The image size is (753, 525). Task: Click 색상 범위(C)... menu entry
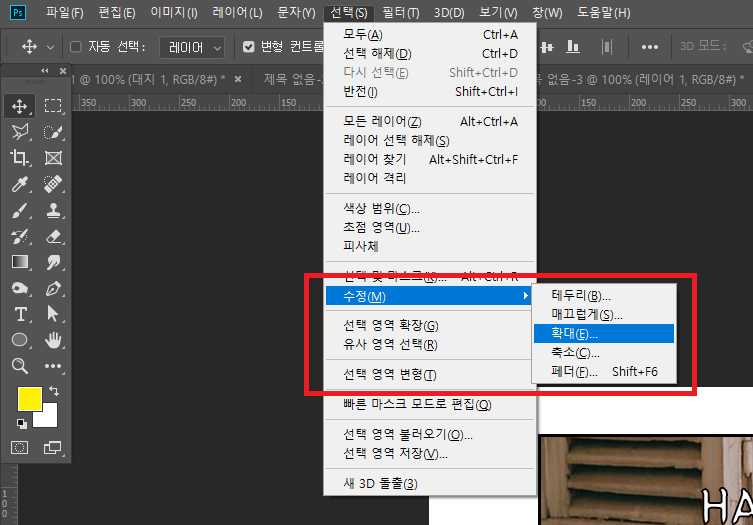pos(381,209)
